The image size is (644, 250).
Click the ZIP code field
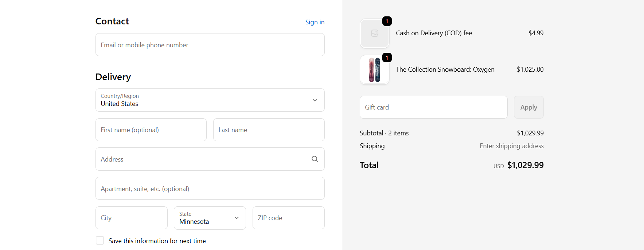coord(288,218)
